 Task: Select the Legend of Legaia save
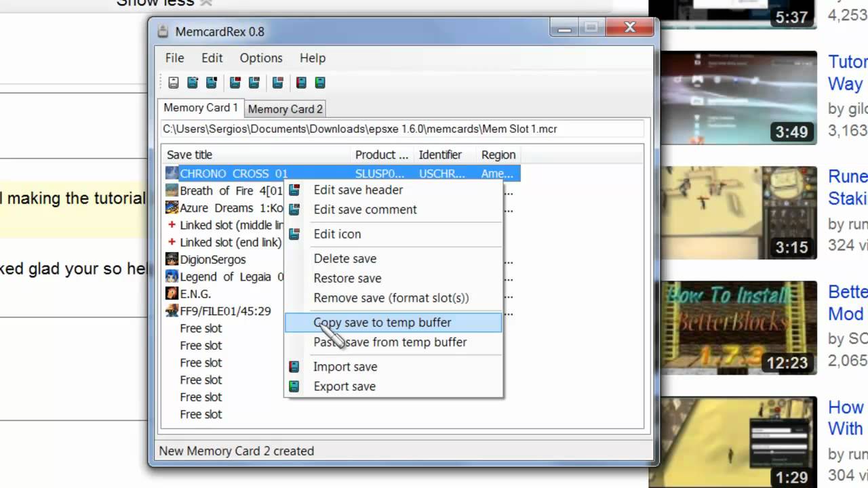point(224,277)
